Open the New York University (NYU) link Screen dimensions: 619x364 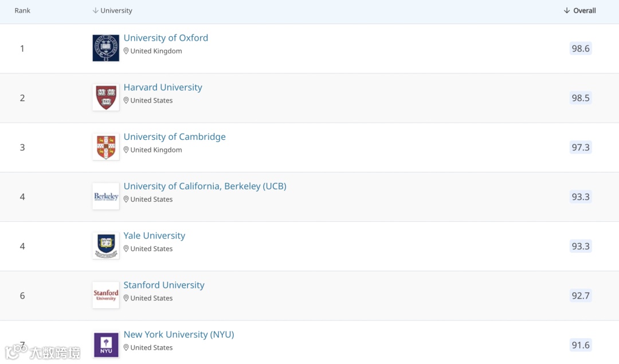179,334
